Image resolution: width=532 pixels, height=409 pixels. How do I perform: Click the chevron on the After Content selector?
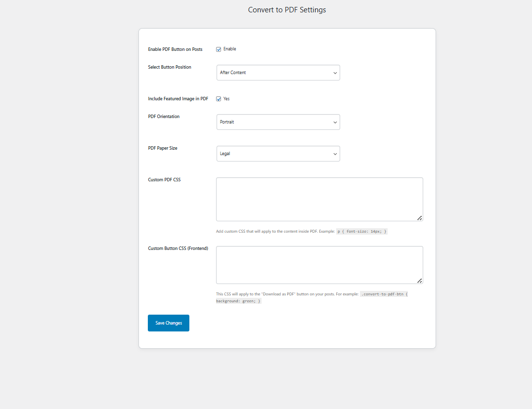point(335,73)
